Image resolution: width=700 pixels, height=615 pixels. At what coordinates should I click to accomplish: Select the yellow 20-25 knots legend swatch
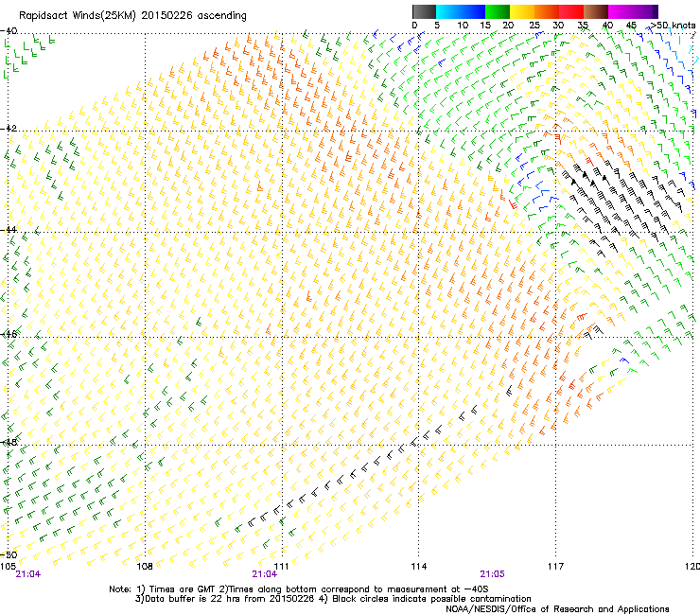[x=522, y=11]
